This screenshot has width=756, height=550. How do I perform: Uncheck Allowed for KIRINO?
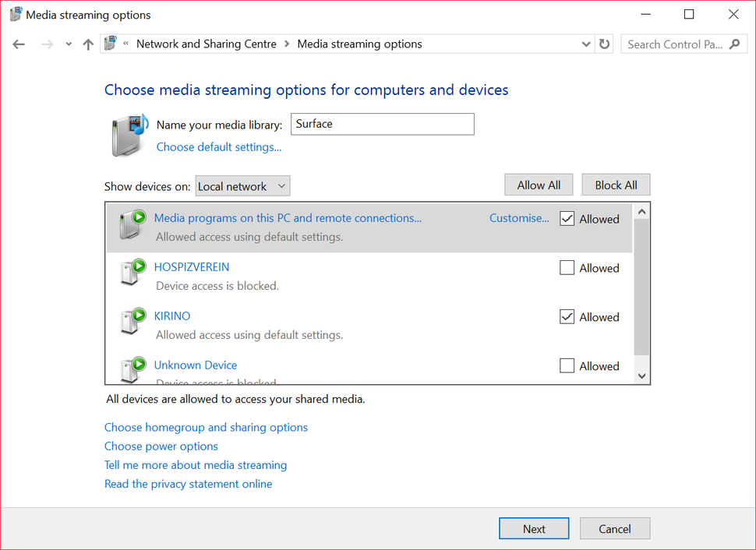tap(567, 317)
